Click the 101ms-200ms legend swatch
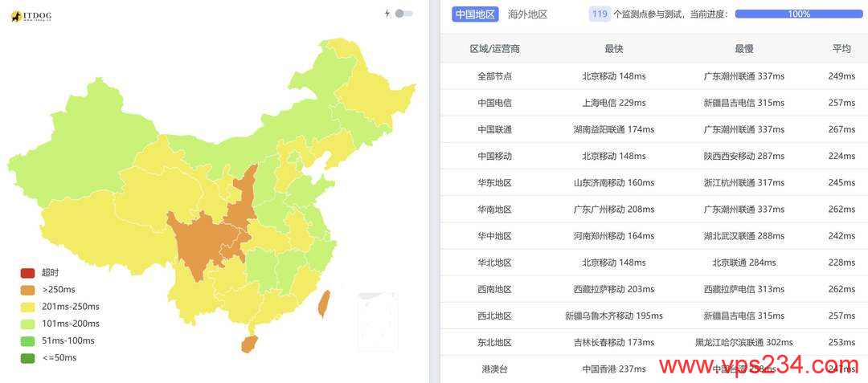The height and width of the screenshot is (383, 868). [27, 324]
